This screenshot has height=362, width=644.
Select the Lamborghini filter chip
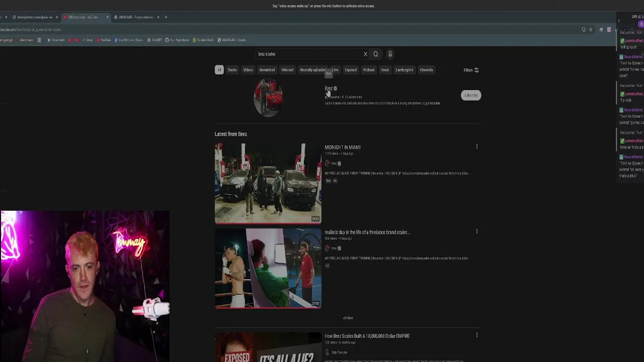pos(405,70)
